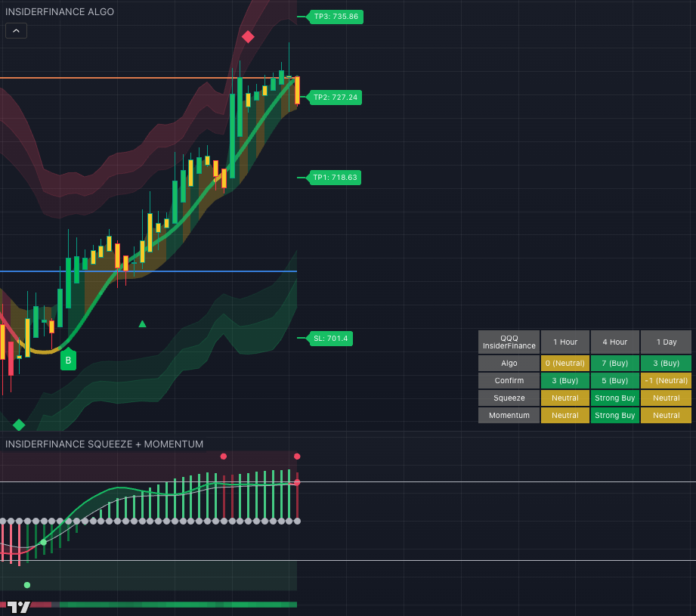Click the 7 (Buy) Algo cell

615,363
